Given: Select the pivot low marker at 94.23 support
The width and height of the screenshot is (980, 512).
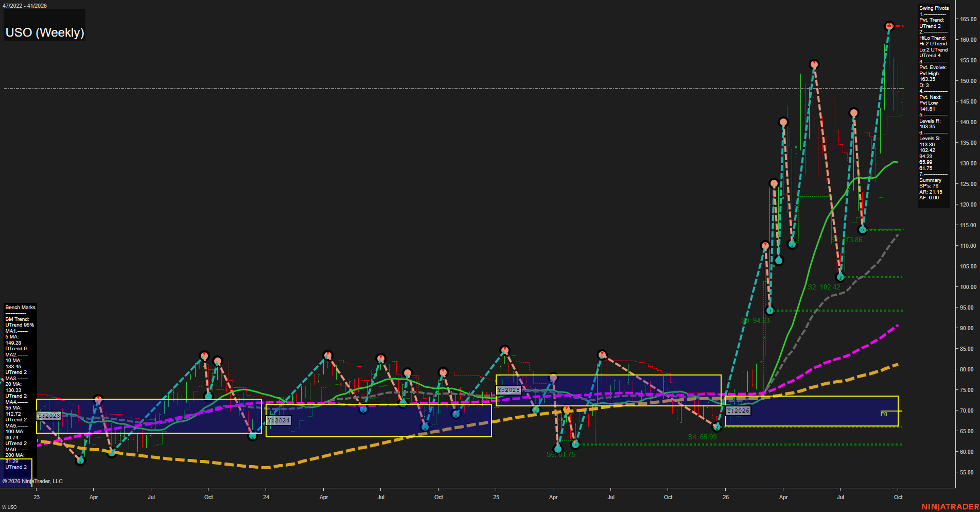Looking at the screenshot, I should pyautogui.click(x=770, y=311).
